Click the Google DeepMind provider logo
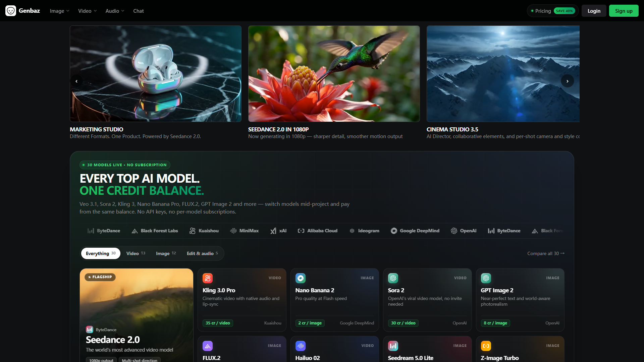Image resolution: width=644 pixels, height=362 pixels. [415, 231]
